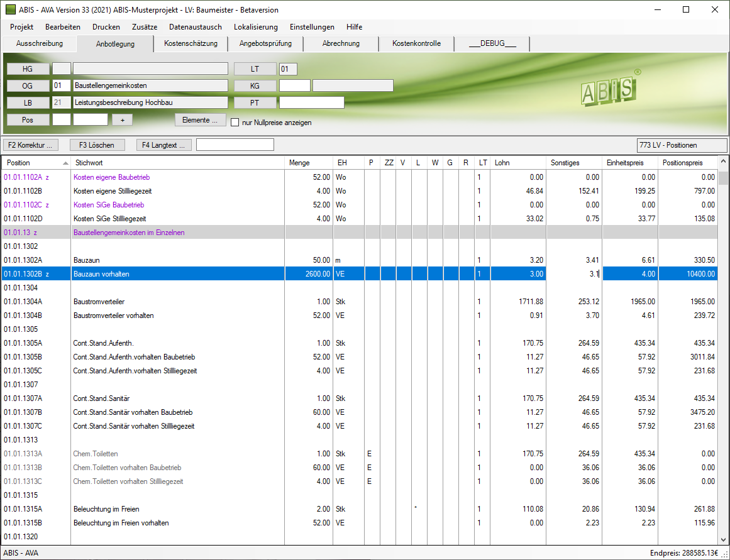Open the Bearbeiten menu
This screenshot has height=560, width=730.
click(x=63, y=27)
